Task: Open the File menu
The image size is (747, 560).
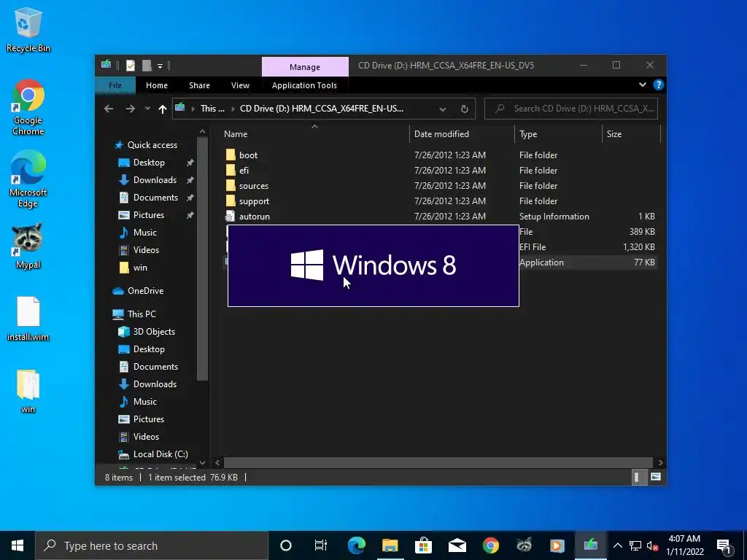Action: [115, 85]
